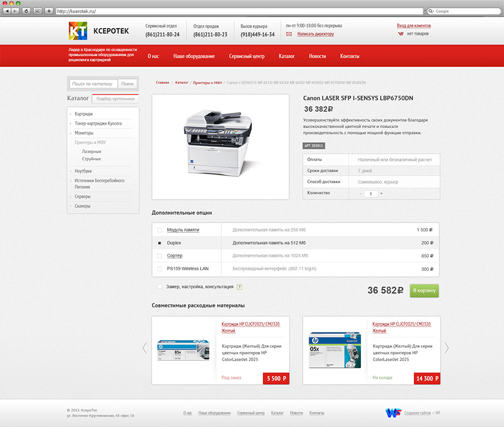
Task: Click the Создание сайтов footer link
Action: (417, 413)
